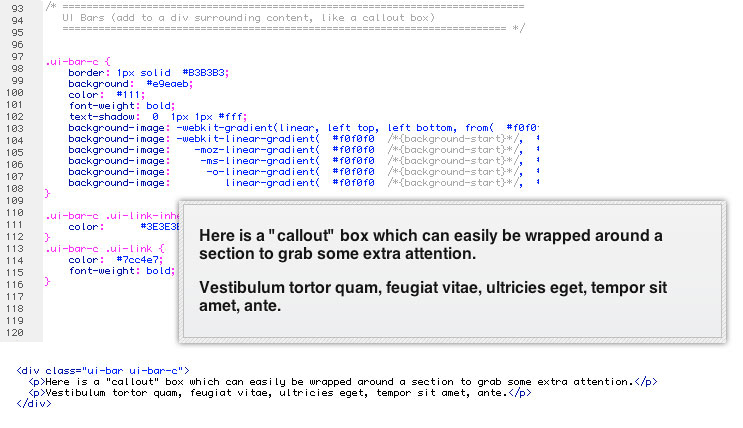Viewport: 743px width, 428px height.
Task: Click the '-ms-linear-gradient(' value
Action: (260, 161)
